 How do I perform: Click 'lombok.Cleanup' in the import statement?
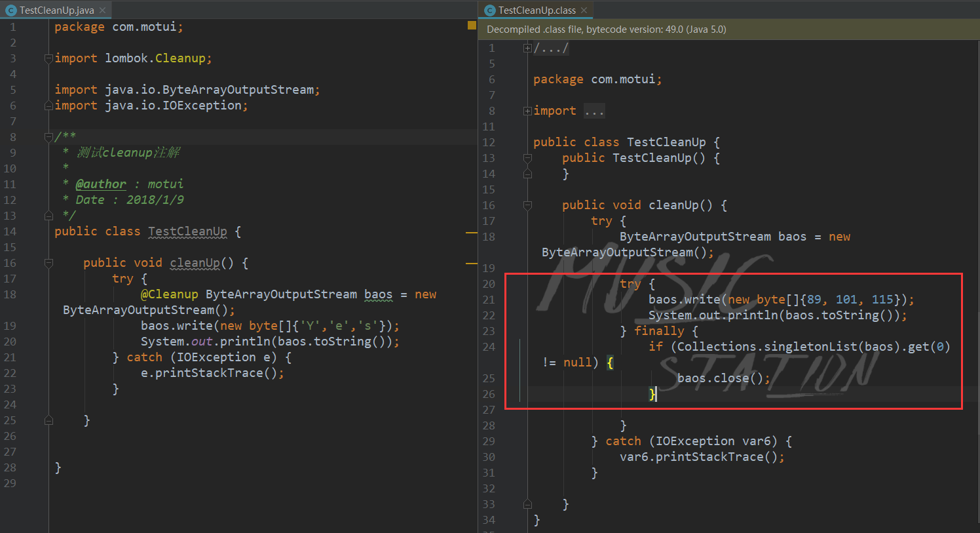pos(155,58)
